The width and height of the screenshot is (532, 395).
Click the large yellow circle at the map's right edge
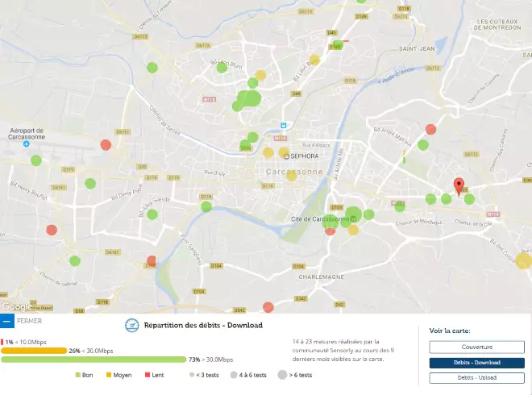pos(524,260)
